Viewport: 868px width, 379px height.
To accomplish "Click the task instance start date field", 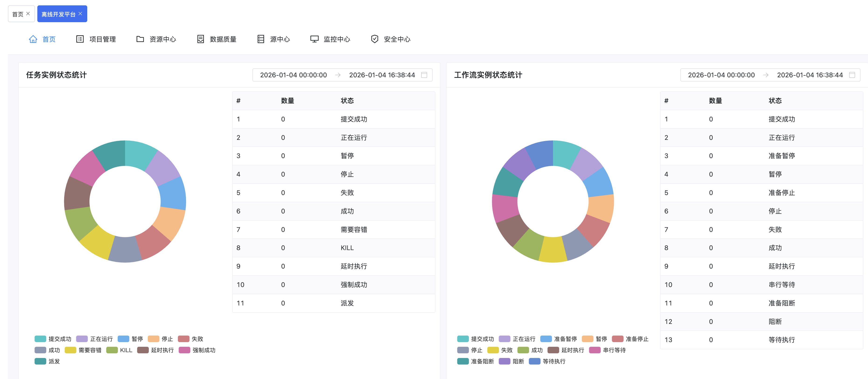I will 293,75.
